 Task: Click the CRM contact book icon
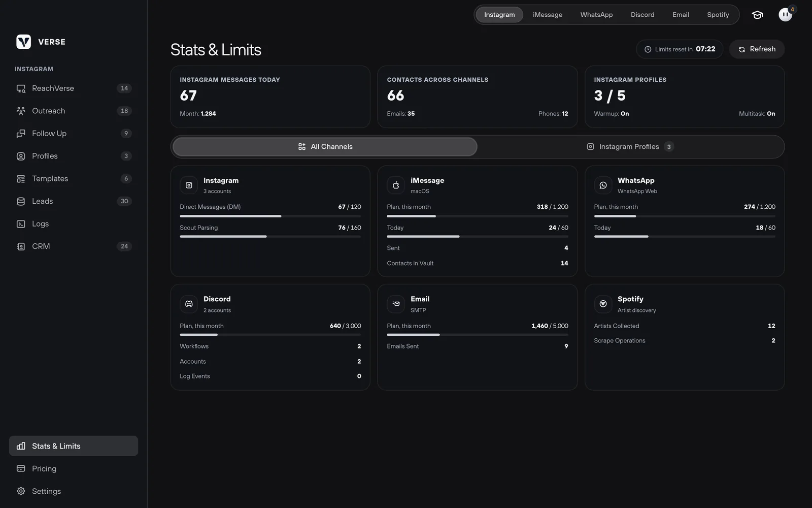[x=21, y=246]
